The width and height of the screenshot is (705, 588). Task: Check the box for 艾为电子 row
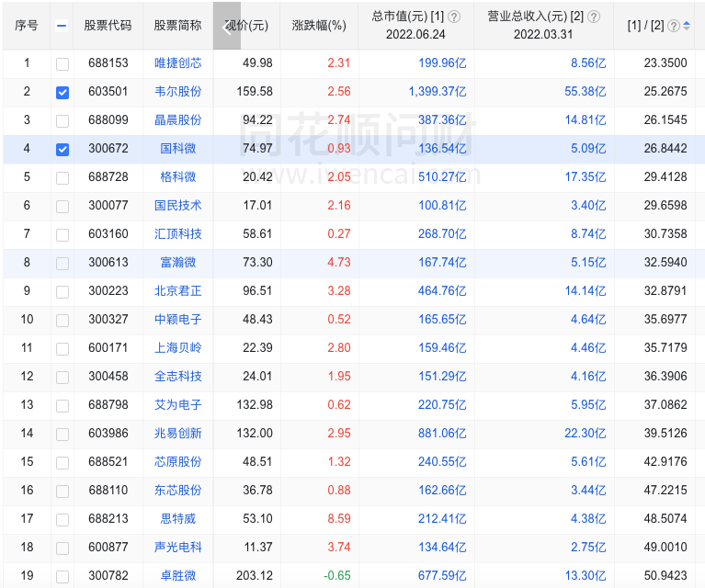pyautogui.click(x=63, y=405)
